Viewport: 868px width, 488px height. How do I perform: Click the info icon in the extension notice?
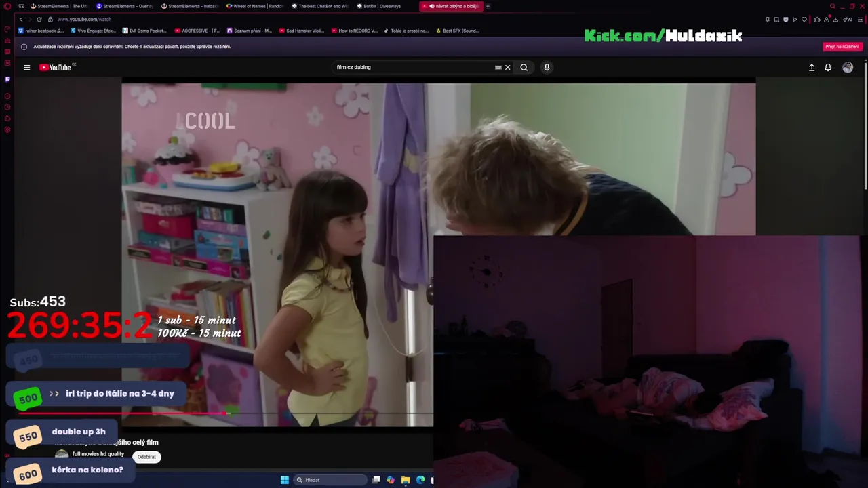pyautogui.click(x=24, y=47)
